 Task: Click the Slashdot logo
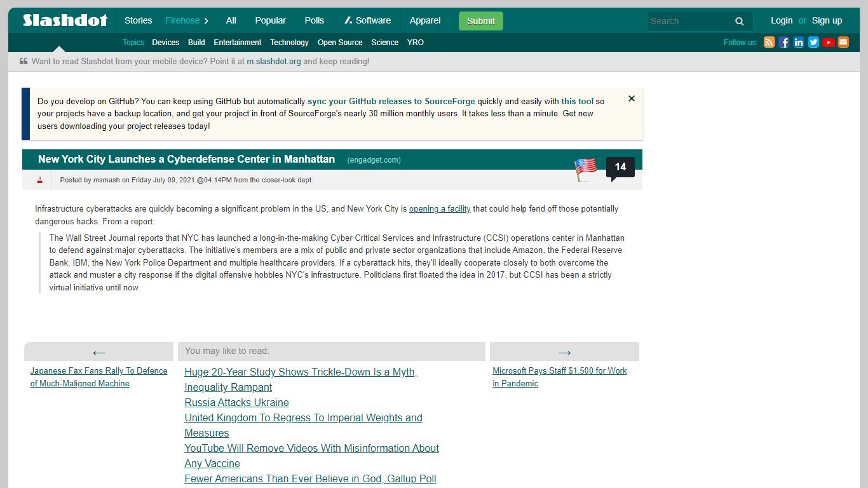tap(65, 20)
